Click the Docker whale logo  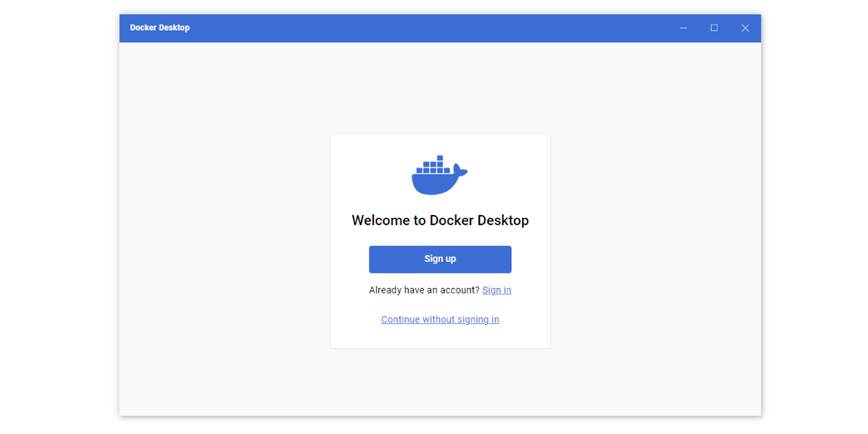pyautogui.click(x=440, y=175)
